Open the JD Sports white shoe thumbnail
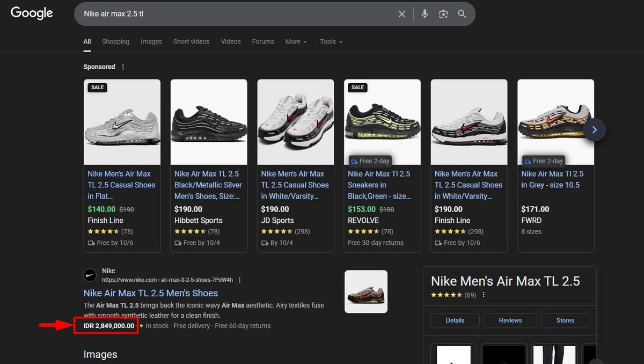The height and width of the screenshot is (364, 644). [296, 122]
